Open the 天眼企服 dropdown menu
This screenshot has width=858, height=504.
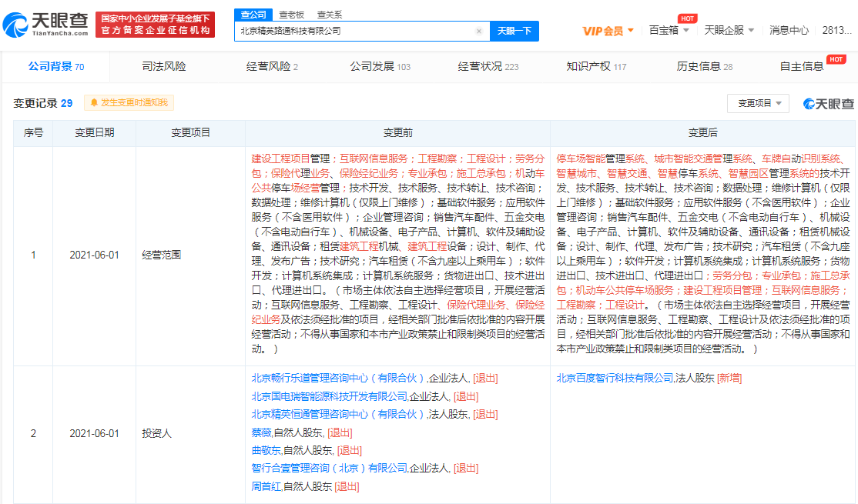(x=729, y=31)
